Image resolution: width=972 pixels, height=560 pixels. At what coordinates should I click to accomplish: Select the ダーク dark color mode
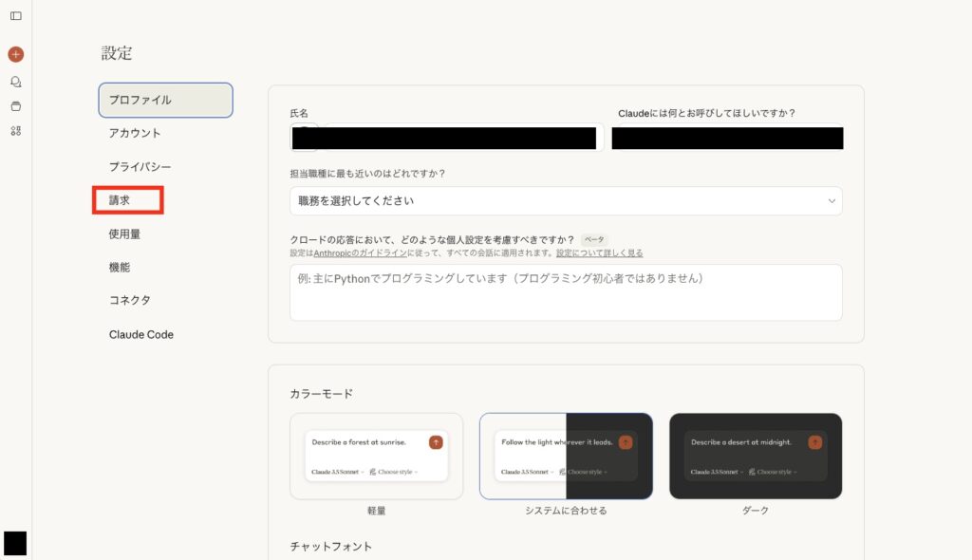point(756,457)
